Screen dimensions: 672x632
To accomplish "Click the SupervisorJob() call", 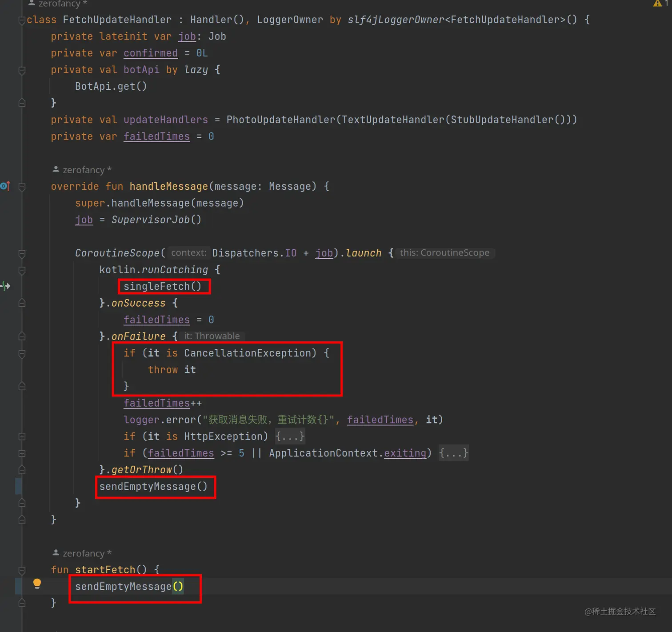I will 156,220.
